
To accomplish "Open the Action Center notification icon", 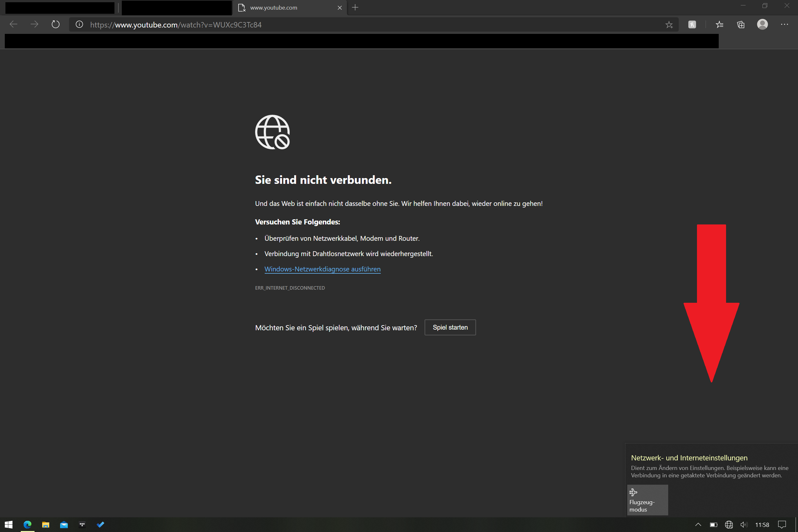I will (x=782, y=525).
